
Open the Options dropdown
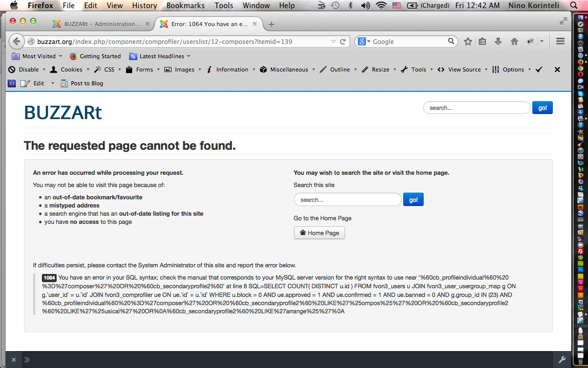[511, 70]
